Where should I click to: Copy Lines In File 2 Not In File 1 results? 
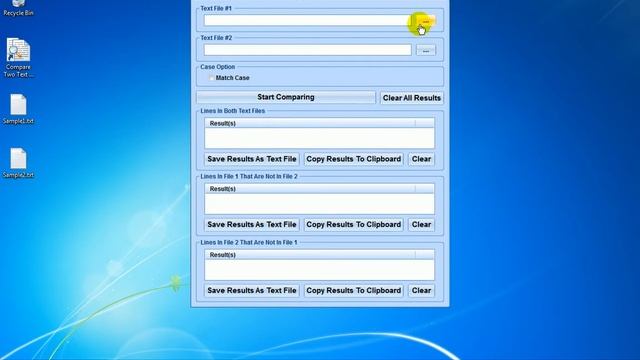coord(353,291)
